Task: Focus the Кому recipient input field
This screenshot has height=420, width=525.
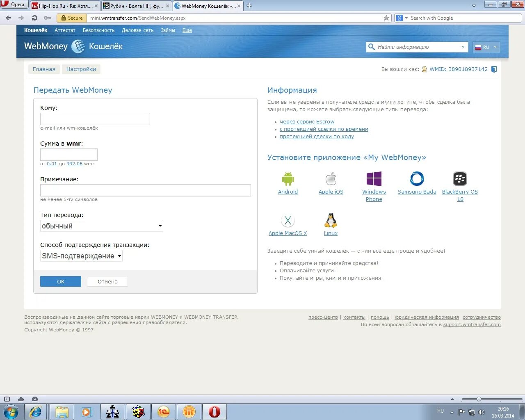Action: click(x=95, y=119)
